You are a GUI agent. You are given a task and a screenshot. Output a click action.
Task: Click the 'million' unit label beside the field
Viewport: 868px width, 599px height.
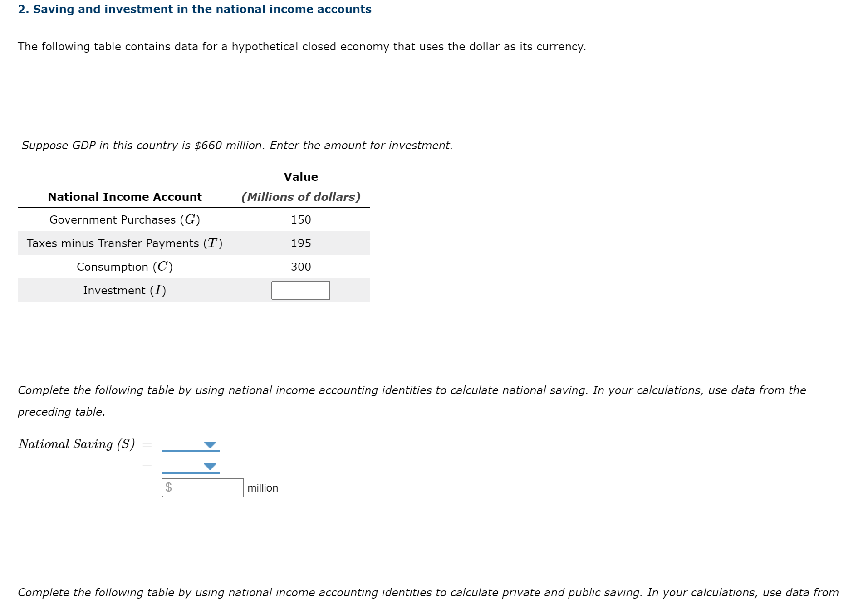coord(263,488)
